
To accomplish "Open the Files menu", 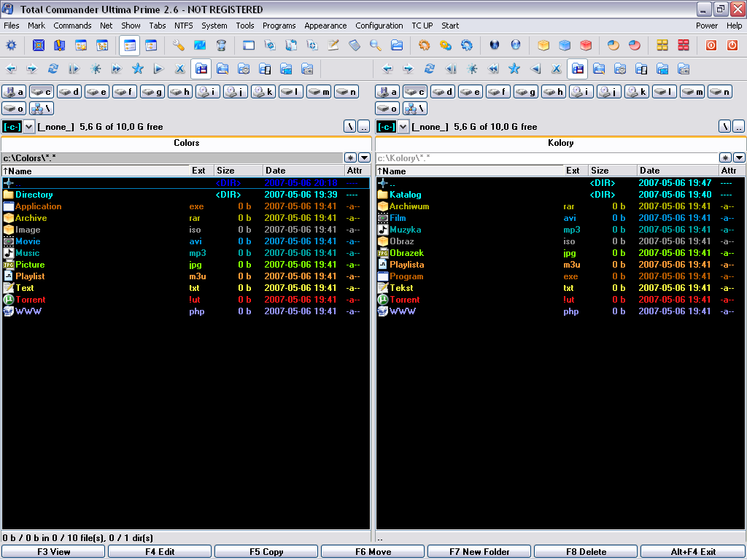I will (12, 26).
